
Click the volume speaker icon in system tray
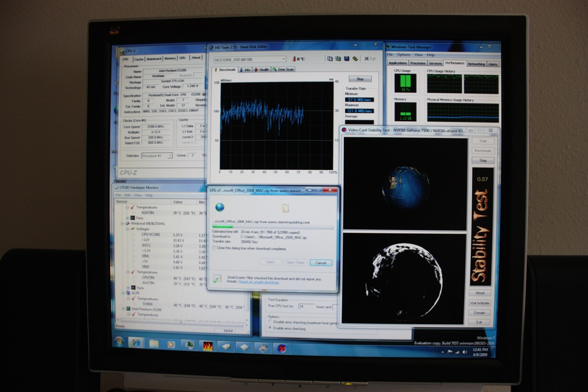465,352
